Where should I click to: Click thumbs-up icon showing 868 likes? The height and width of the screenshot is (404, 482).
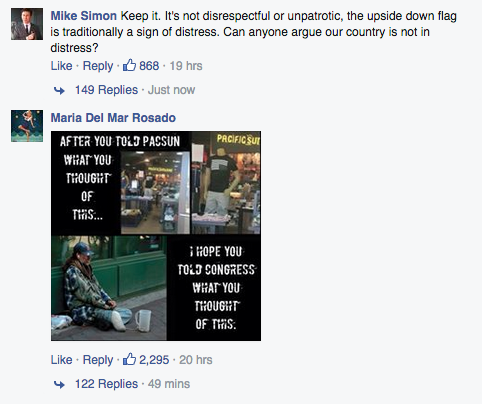pos(129,65)
